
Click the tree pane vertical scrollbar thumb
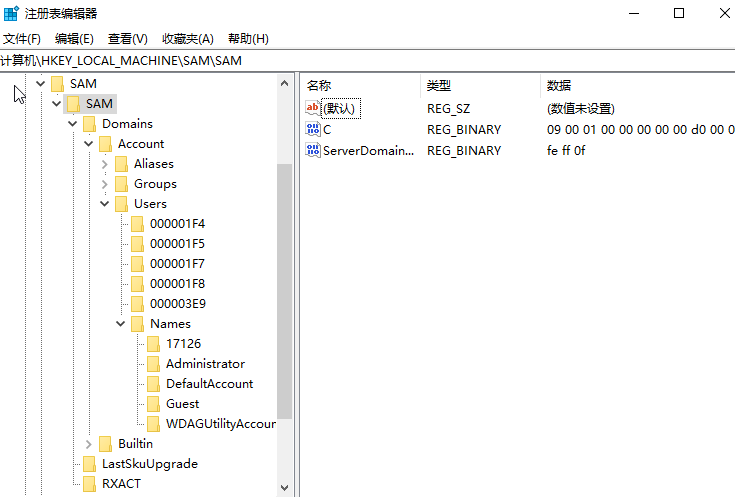pos(285,291)
